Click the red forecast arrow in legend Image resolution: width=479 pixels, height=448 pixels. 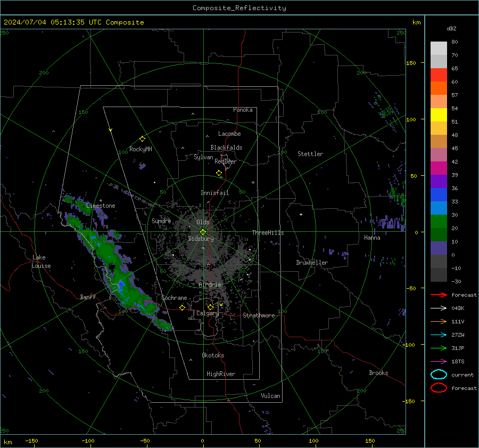439,295
